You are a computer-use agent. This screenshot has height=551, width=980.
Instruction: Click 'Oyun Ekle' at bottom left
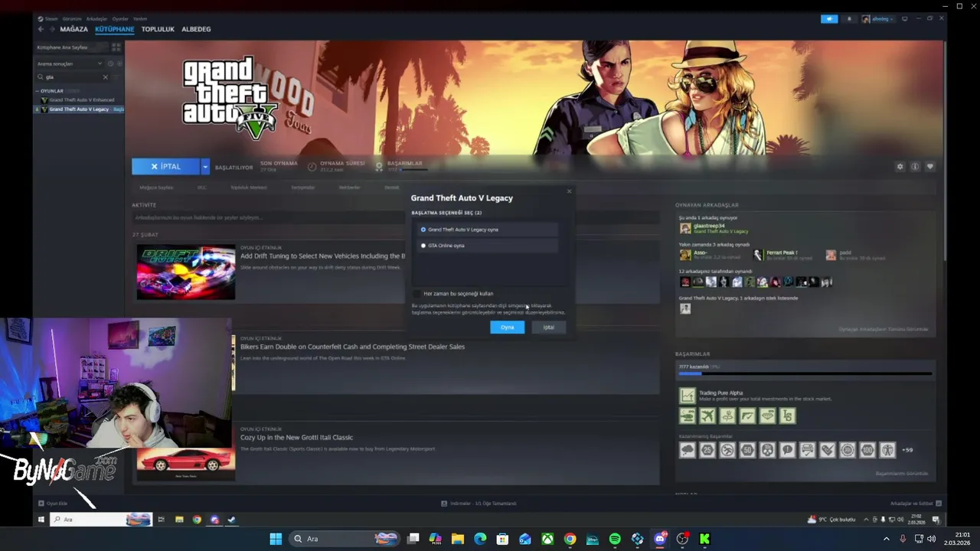[x=53, y=504]
